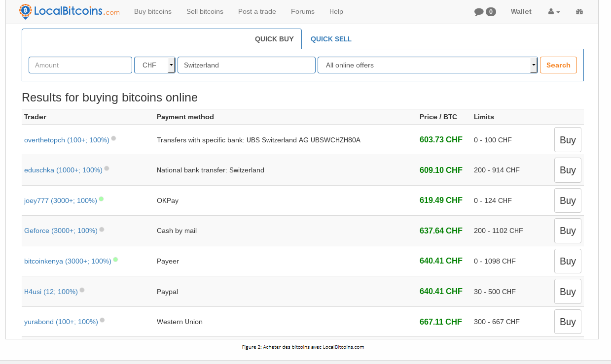Open trader Geforce profile
The width and height of the screenshot is (611, 364).
pyautogui.click(x=61, y=231)
